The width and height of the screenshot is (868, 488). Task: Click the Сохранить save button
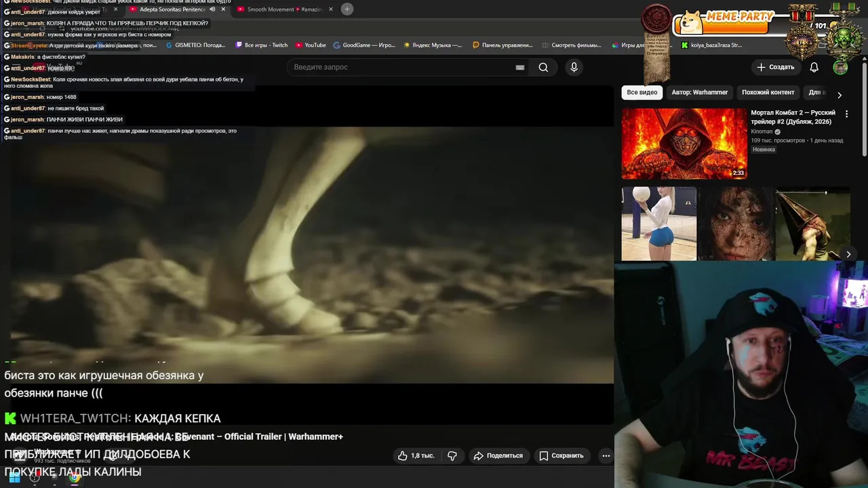point(561,455)
